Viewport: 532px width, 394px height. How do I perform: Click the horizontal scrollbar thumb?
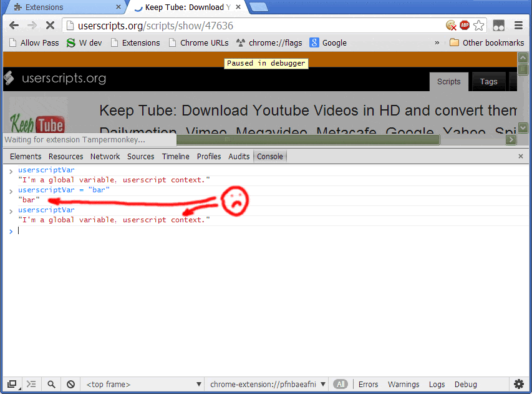[308, 139]
